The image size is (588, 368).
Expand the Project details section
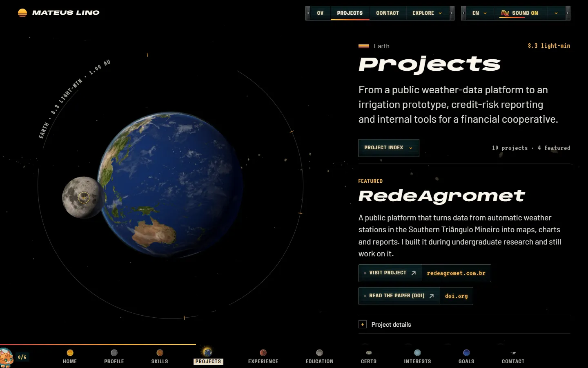point(464,325)
